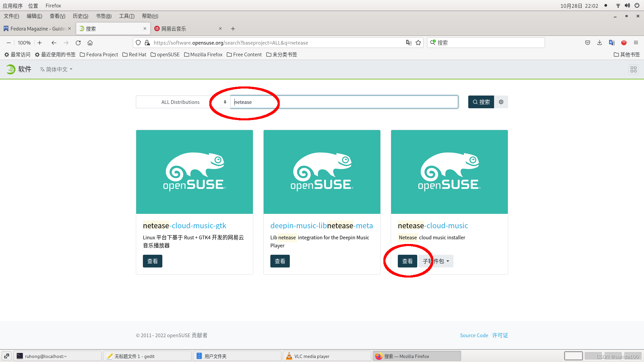Switch to VLC media player in taskbar
The width and height of the screenshot is (644, 362).
(327, 356)
